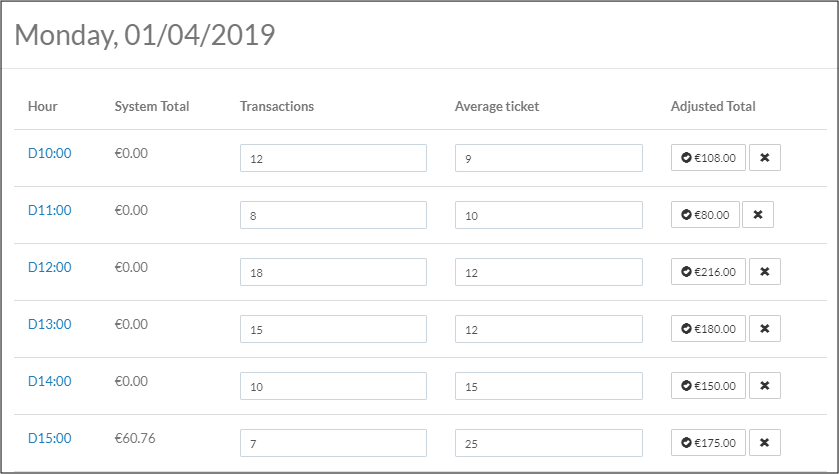The image size is (839, 474).
Task: Click the X button in the D15:00 row
Action: tap(765, 443)
